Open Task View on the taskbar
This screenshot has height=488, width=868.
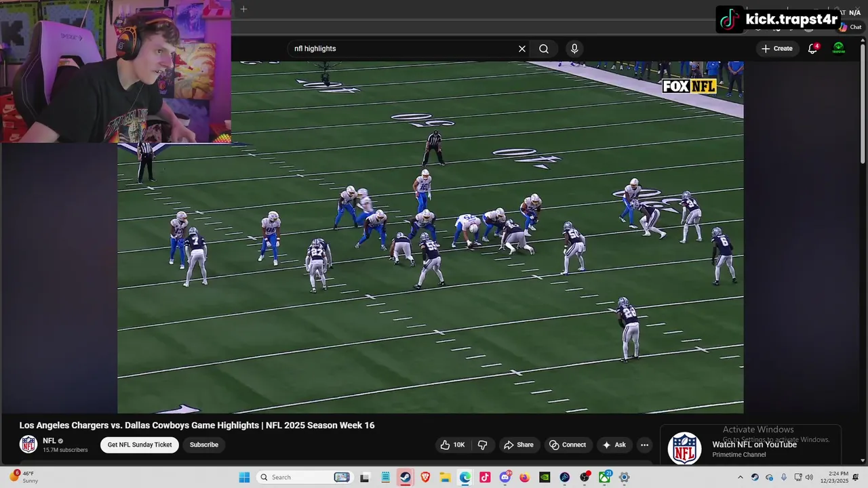tap(364, 477)
